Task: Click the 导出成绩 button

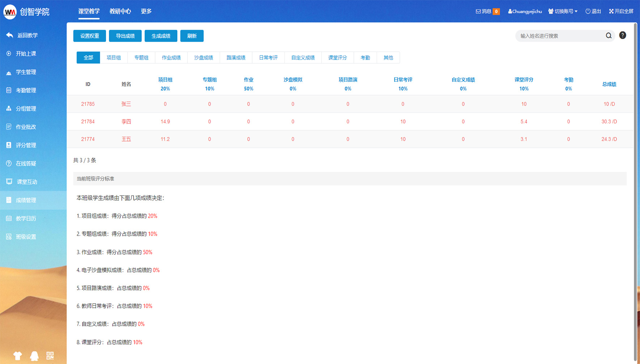Action: 125,36
